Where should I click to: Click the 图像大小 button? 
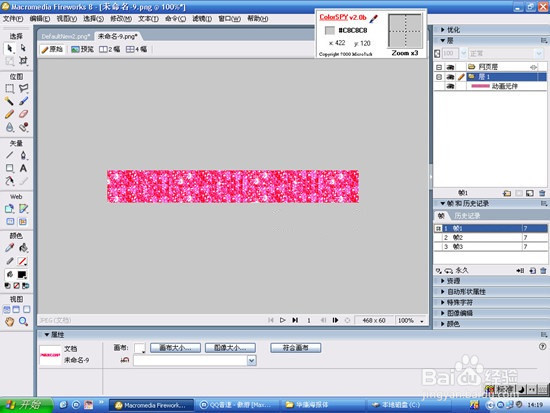(x=230, y=348)
